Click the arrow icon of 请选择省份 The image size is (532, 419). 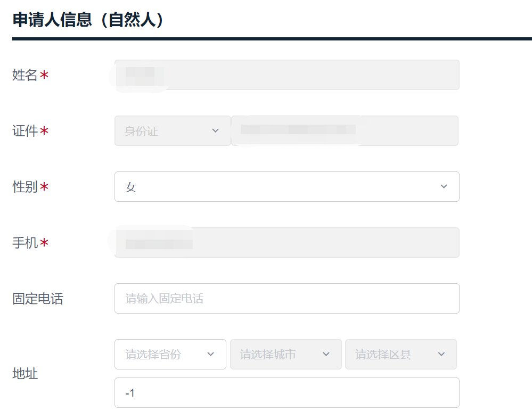[210, 354]
